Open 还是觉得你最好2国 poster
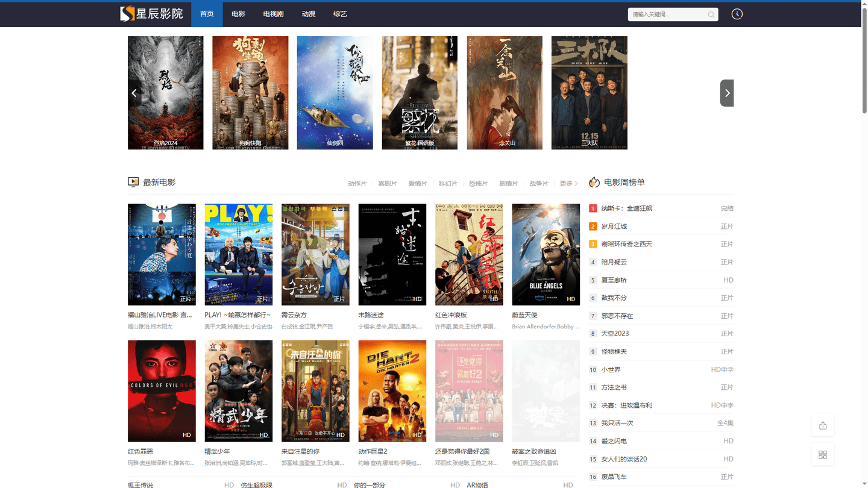This screenshot has width=868, height=488. coord(469,391)
